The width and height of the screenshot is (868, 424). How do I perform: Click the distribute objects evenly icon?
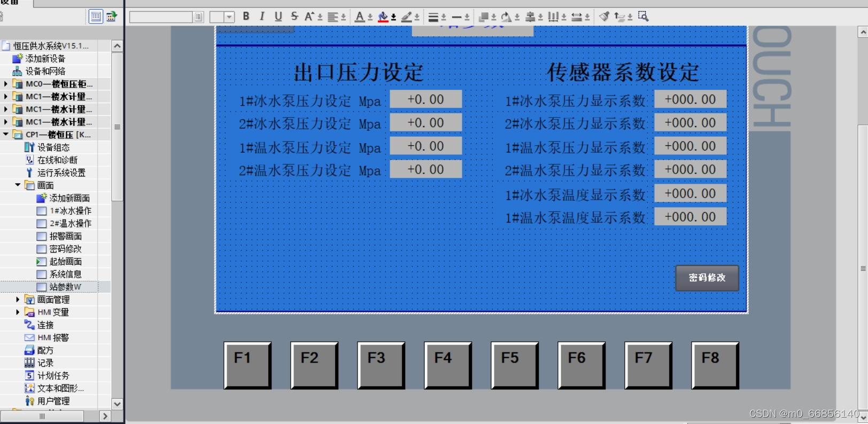553,17
